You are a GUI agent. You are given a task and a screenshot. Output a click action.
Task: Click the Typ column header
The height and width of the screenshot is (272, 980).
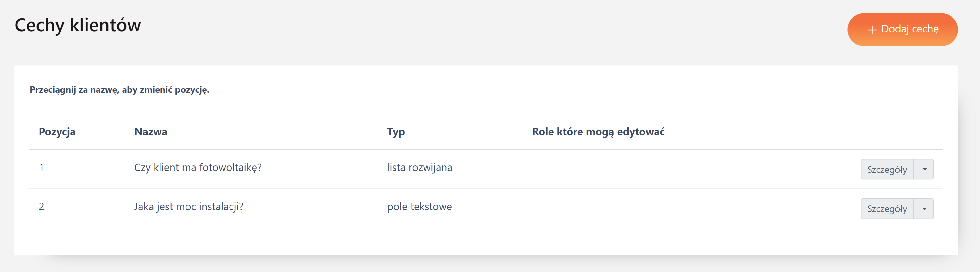pyautogui.click(x=396, y=132)
